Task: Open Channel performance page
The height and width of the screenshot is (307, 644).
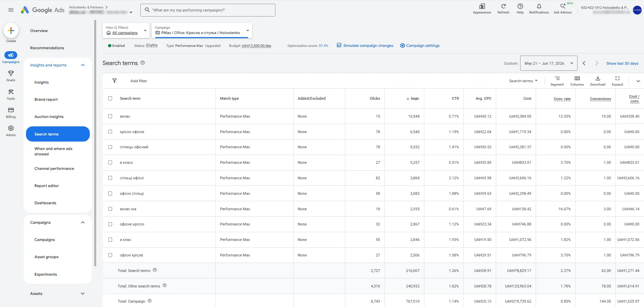Action: pos(54,168)
